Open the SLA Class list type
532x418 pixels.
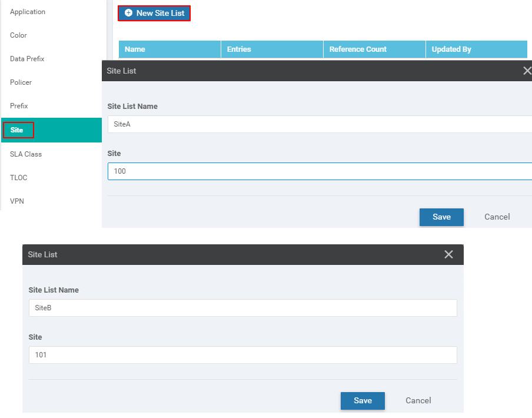coord(26,154)
